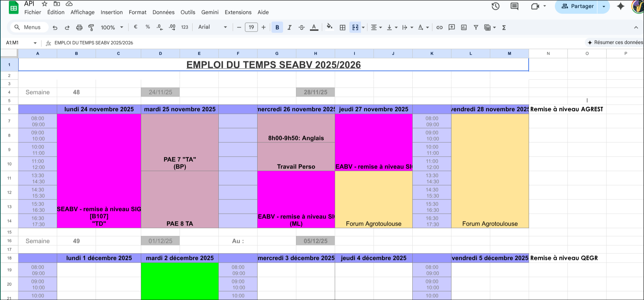
Task: Open the Aide menu
Action: pyautogui.click(x=263, y=12)
